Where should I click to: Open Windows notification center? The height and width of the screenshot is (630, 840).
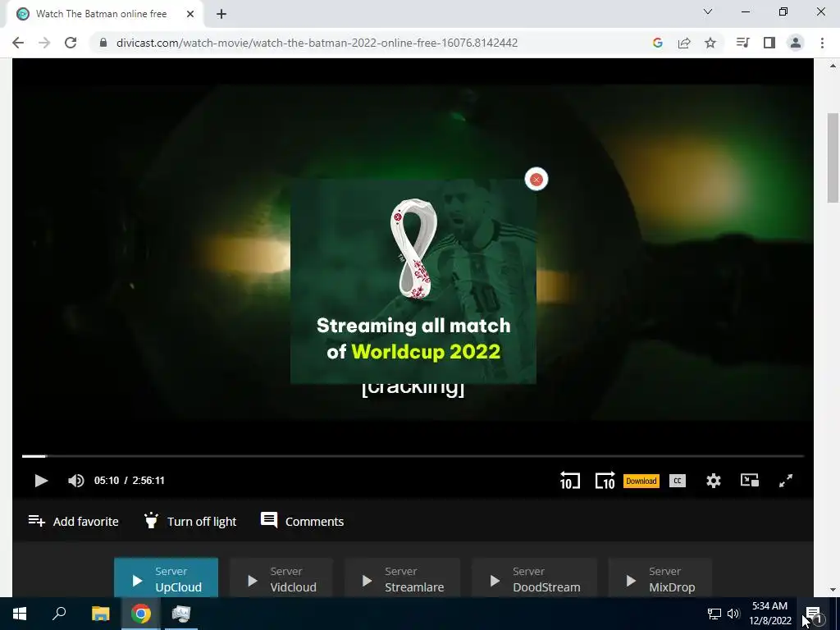coord(814,614)
